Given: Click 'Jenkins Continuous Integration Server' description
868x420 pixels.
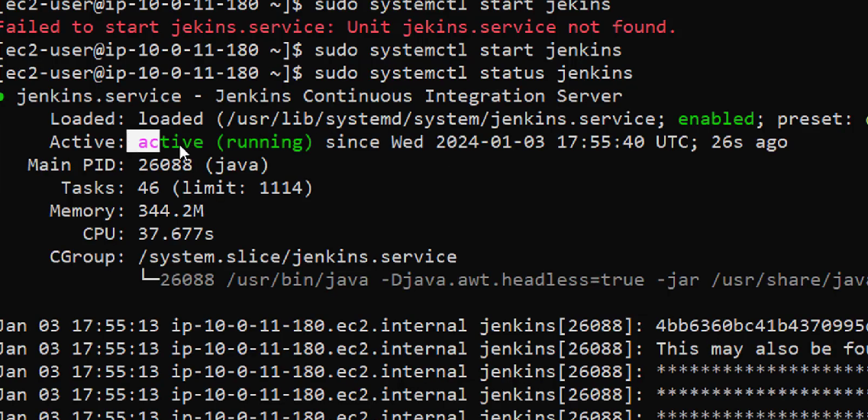Looking at the screenshot, I should [x=418, y=96].
